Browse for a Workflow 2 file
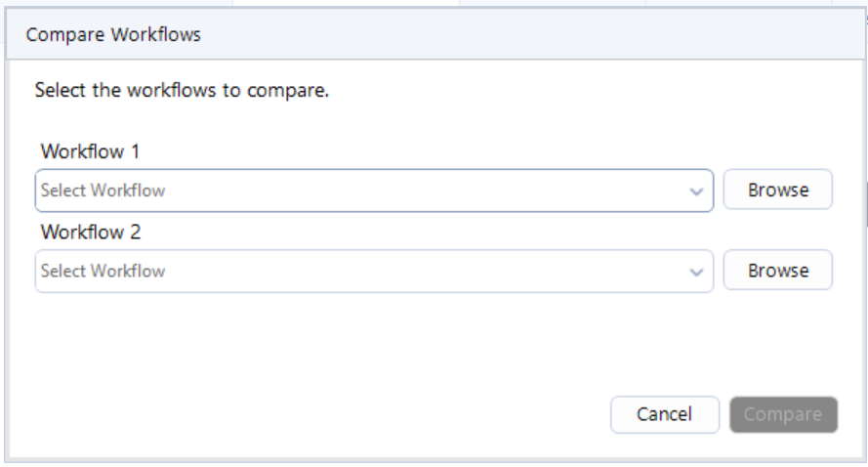The image size is (868, 467). click(x=777, y=271)
